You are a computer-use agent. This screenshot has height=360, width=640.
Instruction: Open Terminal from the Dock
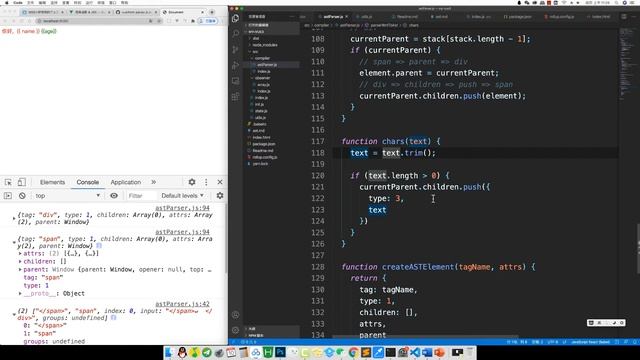[390, 352]
